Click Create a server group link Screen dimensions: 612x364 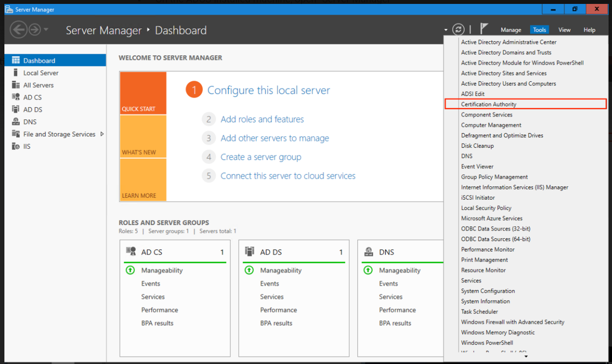tap(261, 157)
